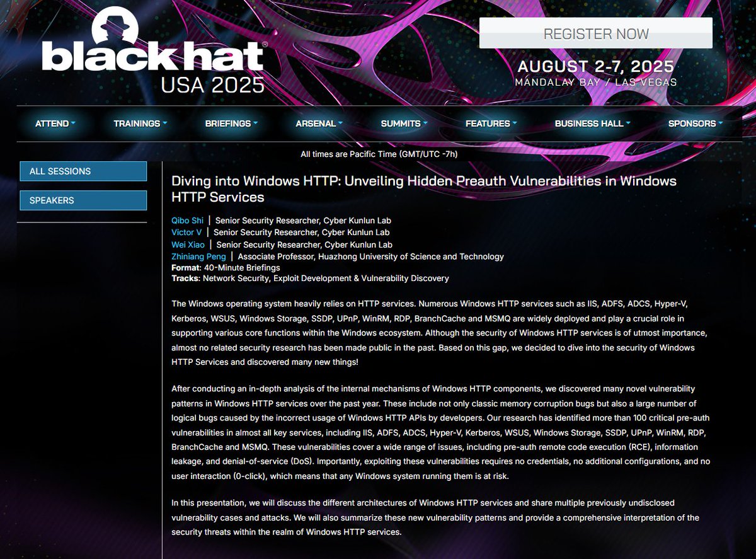Viewport: 756px width, 559px height.
Task: Open speaker Wei Xiao's profile
Action: 188,245
